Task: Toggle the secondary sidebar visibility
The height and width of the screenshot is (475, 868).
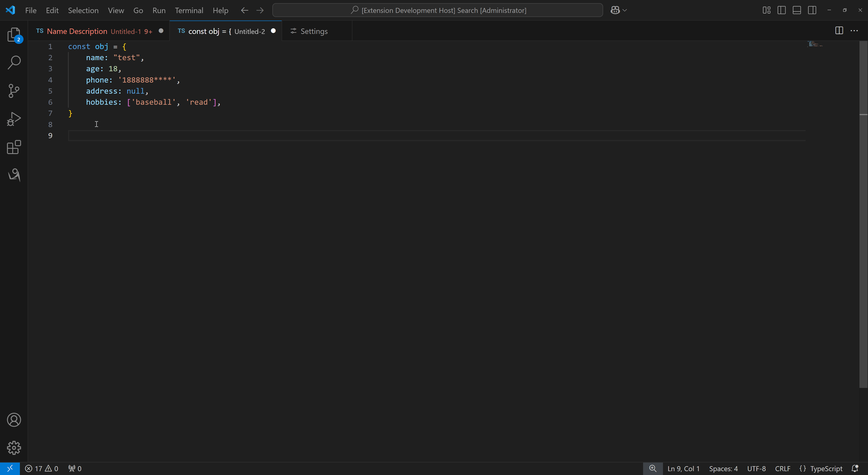Action: pyautogui.click(x=812, y=10)
